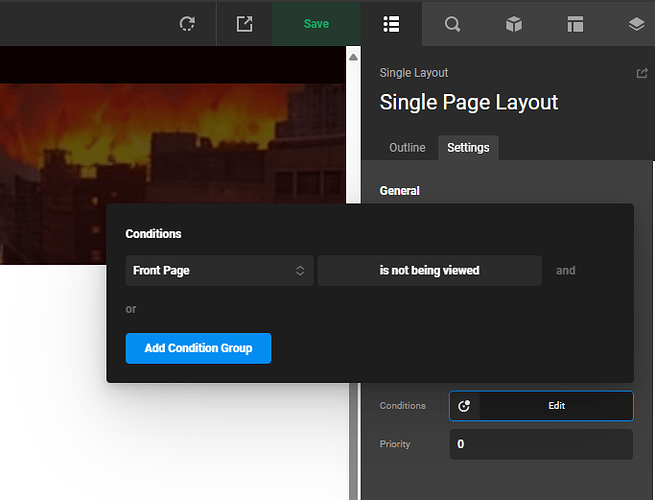655x500 pixels.
Task: Click the pop-out icon next to Single Layout
Action: point(641,73)
